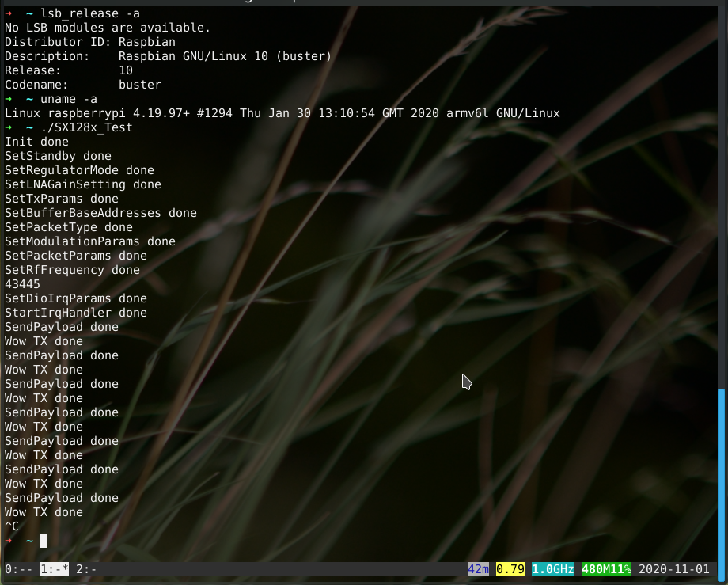Click the 'SetStandby done' line
The height and width of the screenshot is (585, 728).
coord(58,156)
